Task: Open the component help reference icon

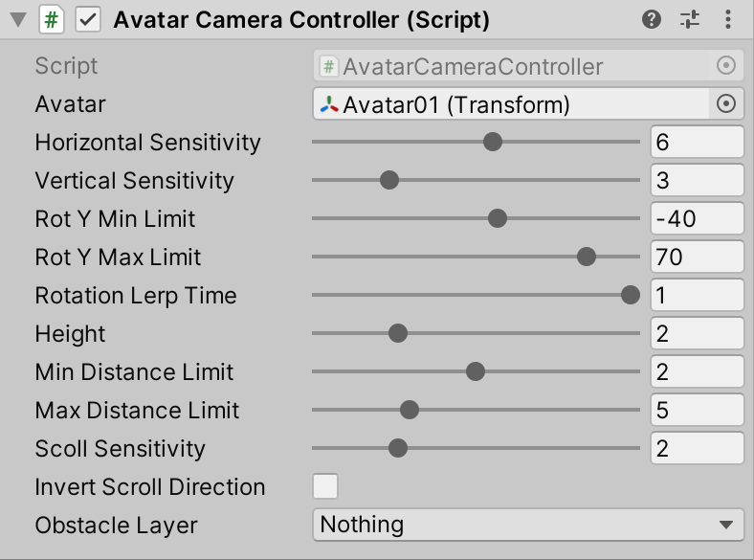Action: (652, 19)
